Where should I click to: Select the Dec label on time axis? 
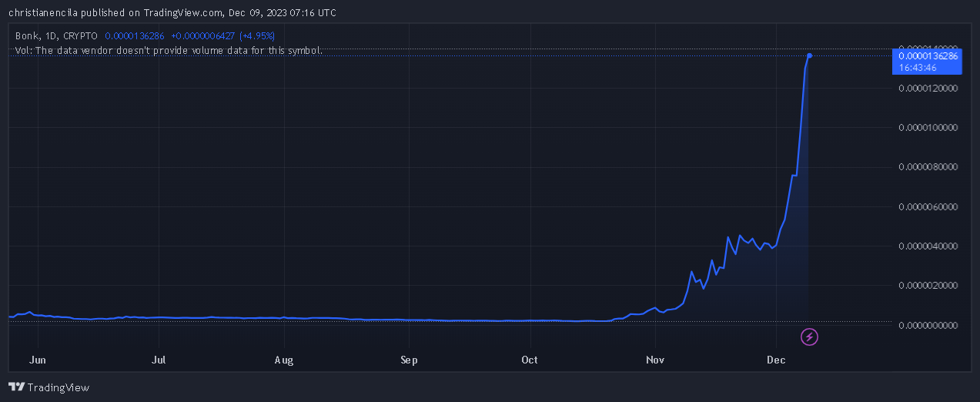point(777,360)
